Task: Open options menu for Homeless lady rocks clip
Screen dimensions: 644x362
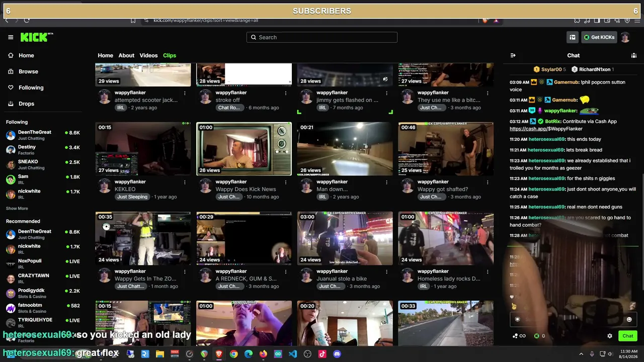Action: pyautogui.click(x=488, y=271)
